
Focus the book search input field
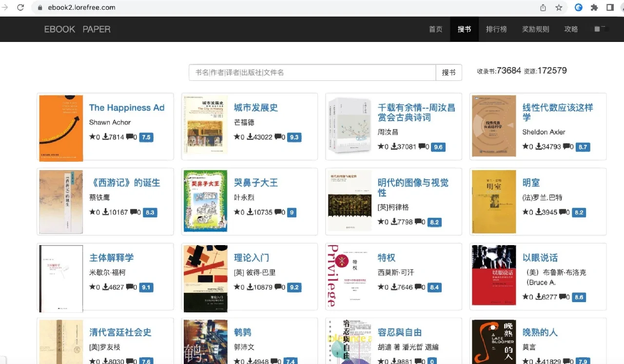312,73
